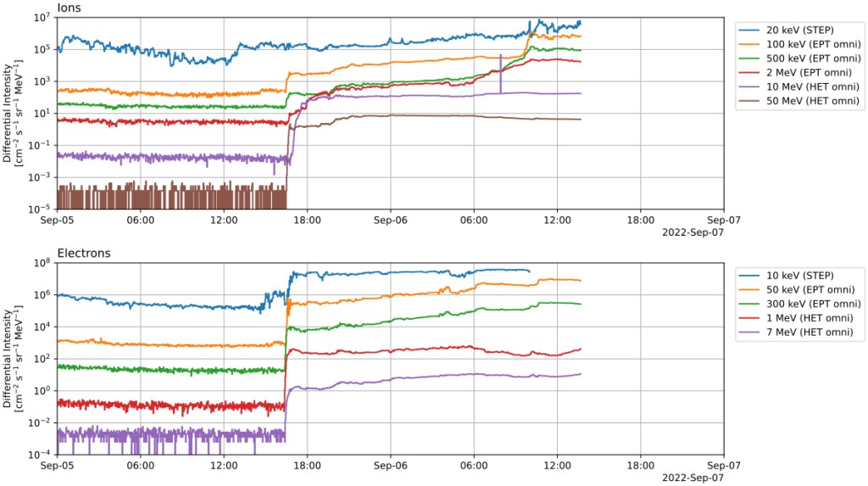Click the Sep-05 tick label under Ions plot
Viewport: 868px width, 486px height.
[57, 221]
